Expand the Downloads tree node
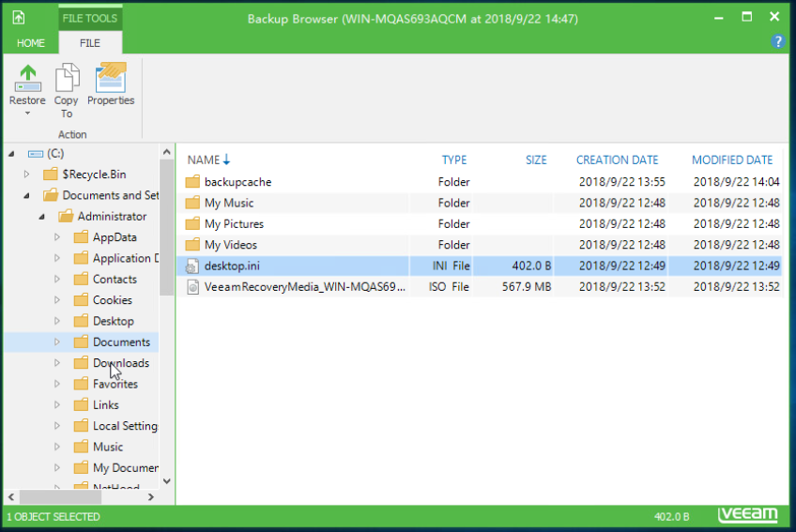 click(57, 363)
